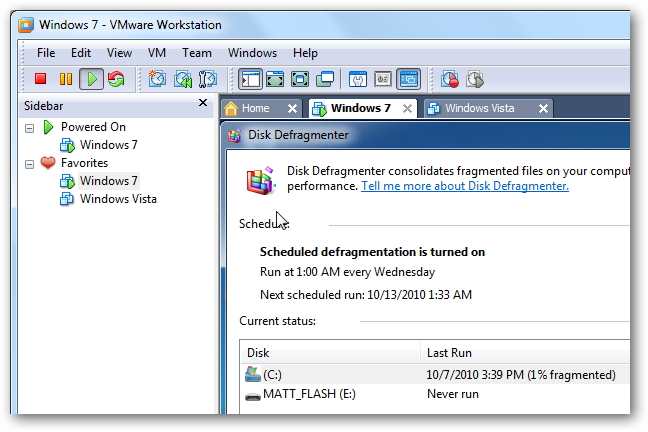Switch to Quick Switch mode icon
The height and width of the screenshot is (432, 648).
coord(275,79)
